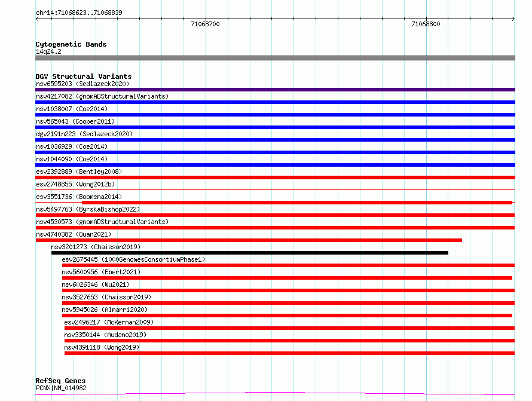Image resolution: width=532 pixels, height=401 pixels.
Task: Open the esv2392889 (Bentley2008) label
Action: click(79, 172)
